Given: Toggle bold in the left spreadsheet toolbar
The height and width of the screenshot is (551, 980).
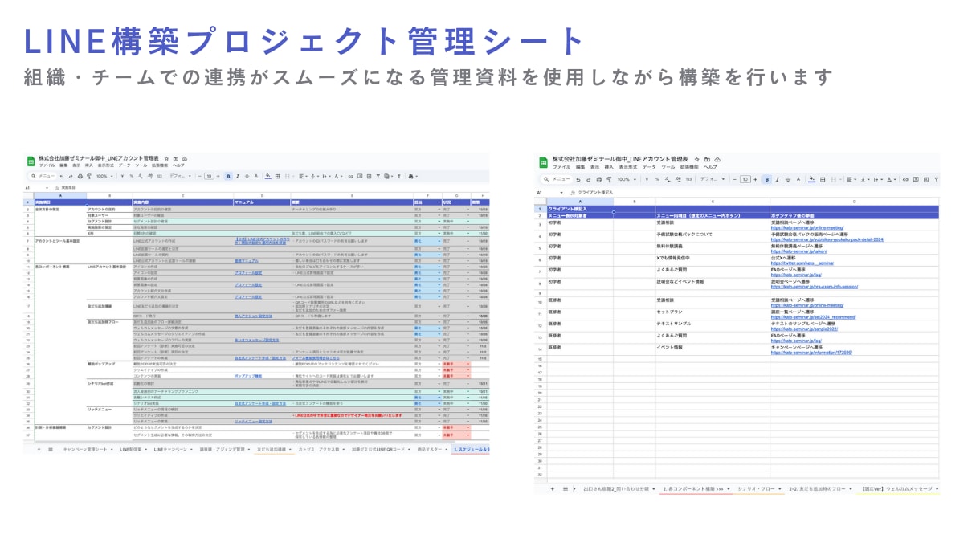Looking at the screenshot, I should coord(228,176).
